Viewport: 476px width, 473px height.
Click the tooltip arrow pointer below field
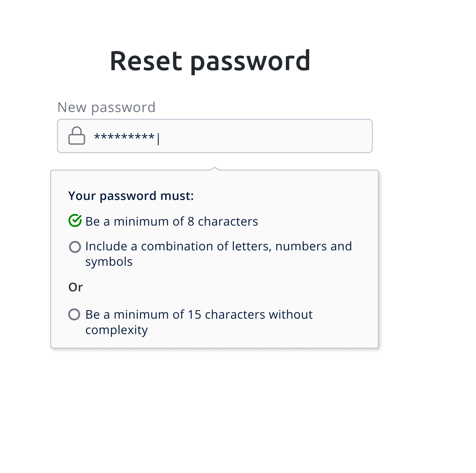(x=215, y=168)
